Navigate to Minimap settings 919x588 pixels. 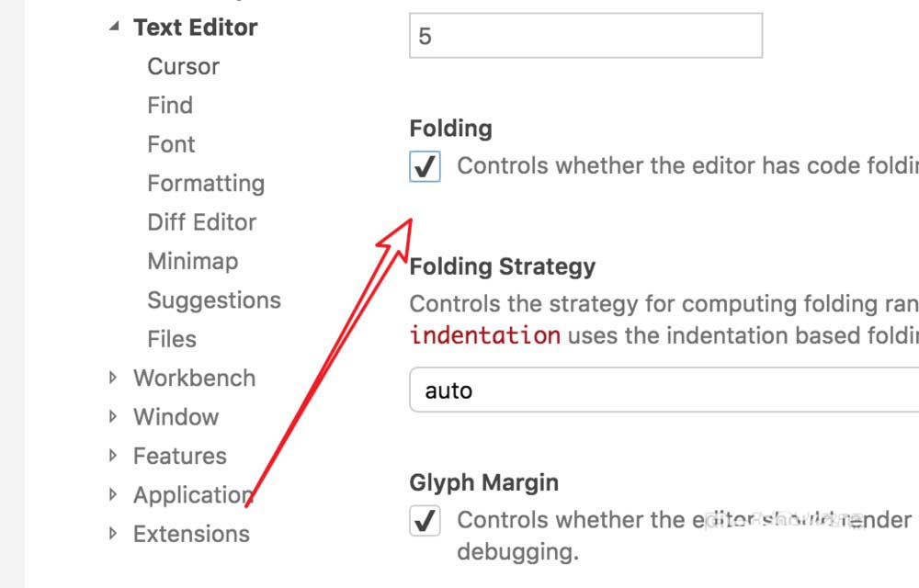[x=192, y=261]
